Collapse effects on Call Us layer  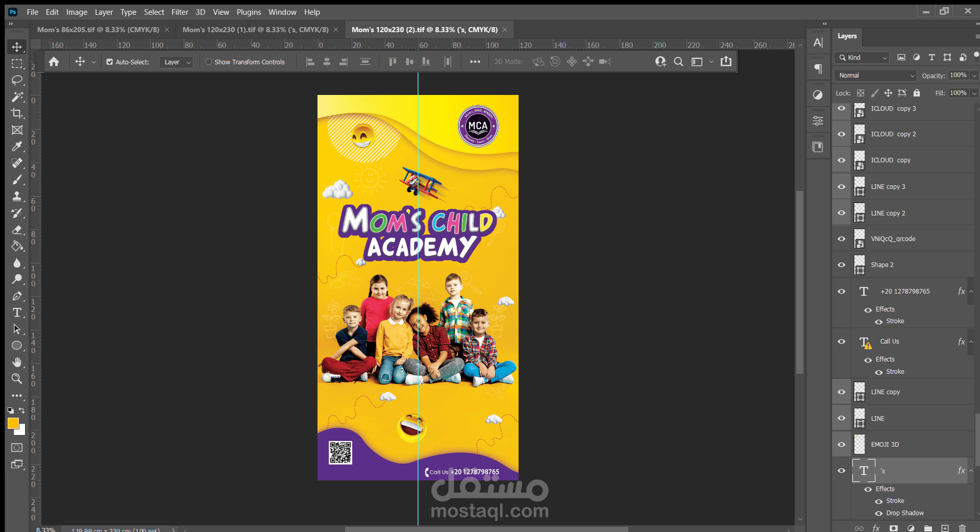click(971, 342)
